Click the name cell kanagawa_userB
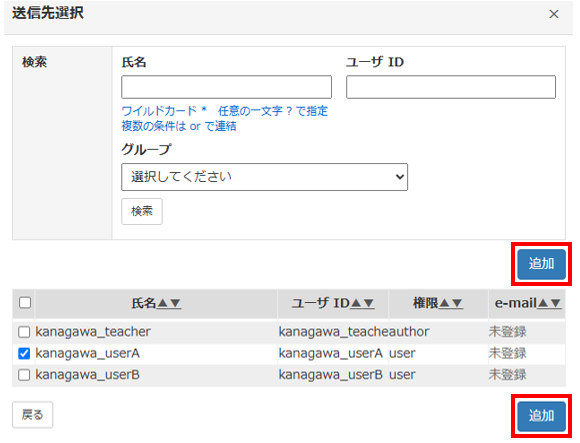 [87, 375]
